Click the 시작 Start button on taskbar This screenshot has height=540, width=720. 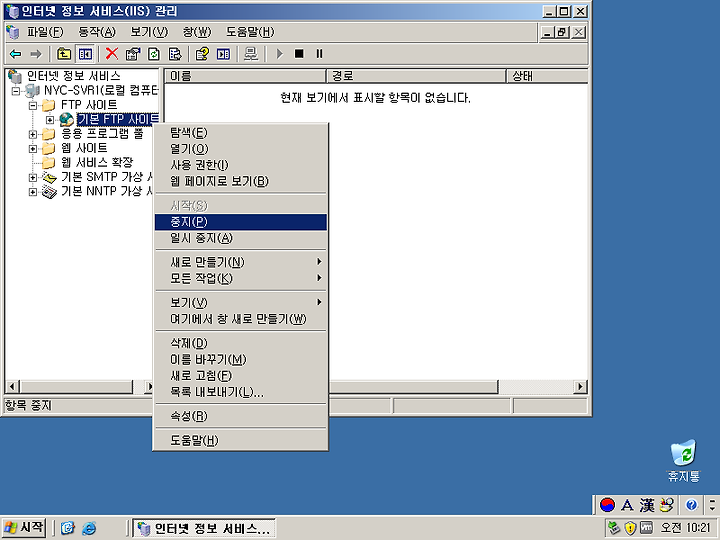click(x=23, y=528)
